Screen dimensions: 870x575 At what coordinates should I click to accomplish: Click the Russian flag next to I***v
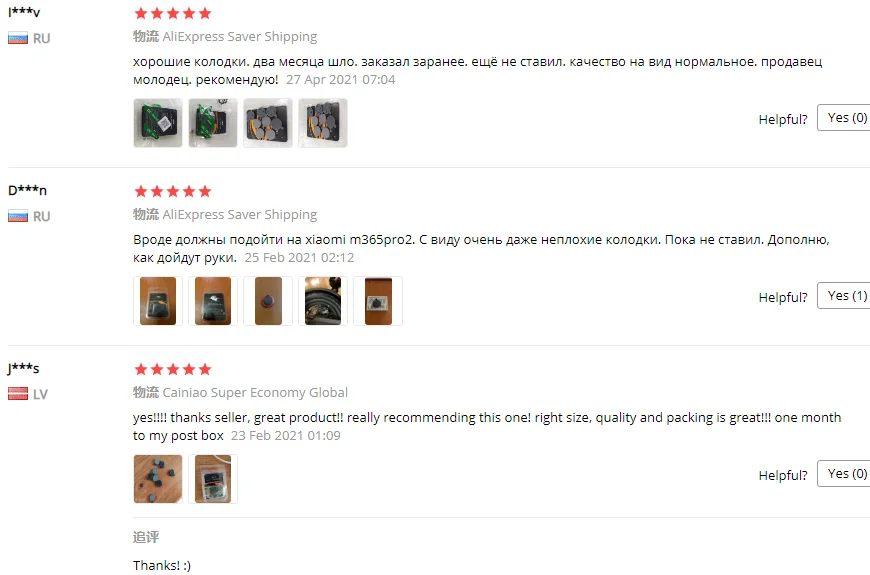(18, 38)
